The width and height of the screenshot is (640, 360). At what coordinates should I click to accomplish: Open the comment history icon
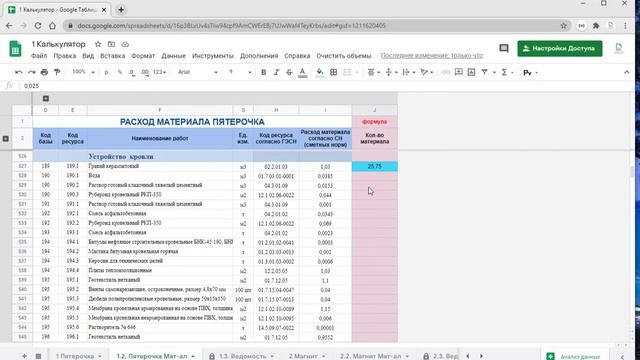pos(504,48)
